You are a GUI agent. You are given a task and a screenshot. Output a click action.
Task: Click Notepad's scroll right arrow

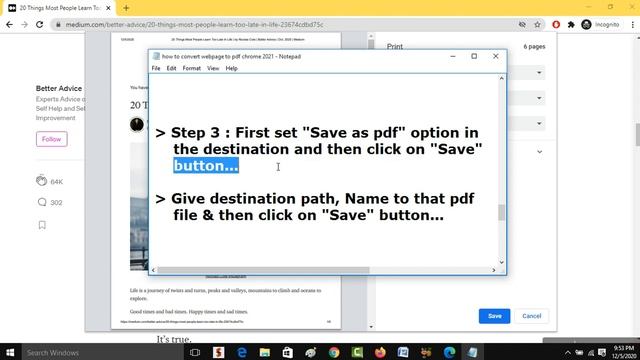tap(494, 270)
